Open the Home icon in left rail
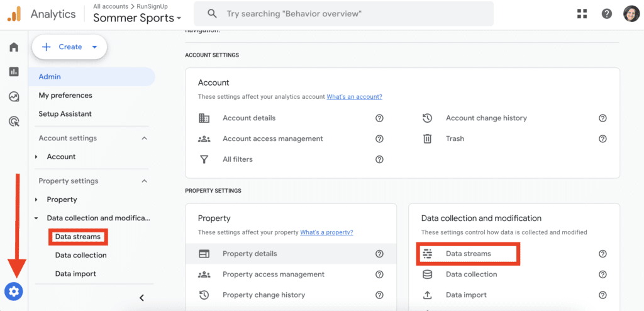This screenshot has width=644, height=311. click(x=14, y=47)
